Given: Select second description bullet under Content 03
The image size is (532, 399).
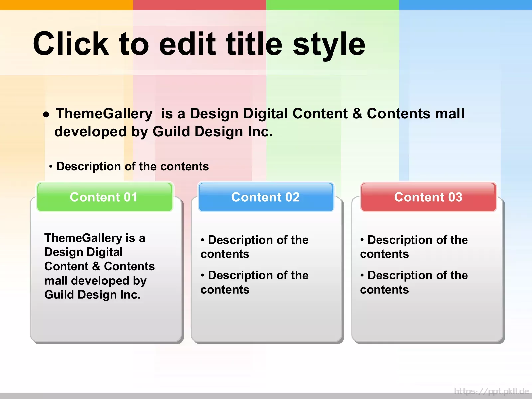Looking at the screenshot, I should 414,282.
